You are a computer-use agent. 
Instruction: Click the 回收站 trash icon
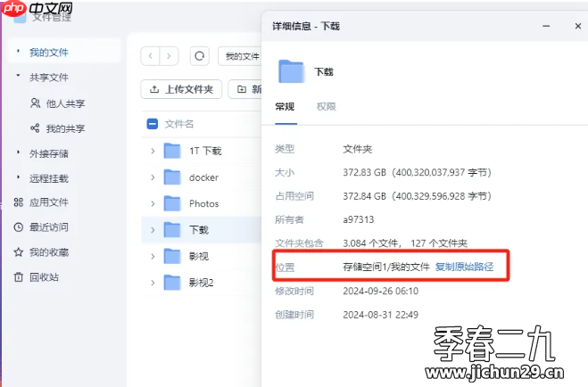[19, 277]
